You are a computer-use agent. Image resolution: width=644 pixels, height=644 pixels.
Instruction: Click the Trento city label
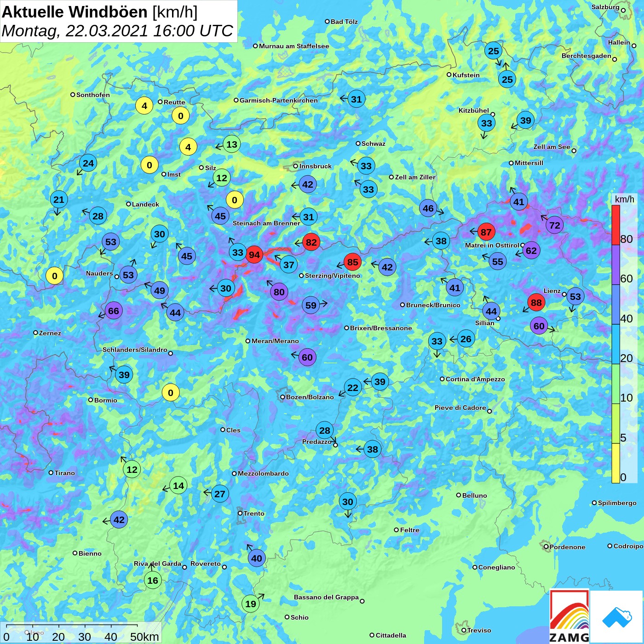click(254, 513)
